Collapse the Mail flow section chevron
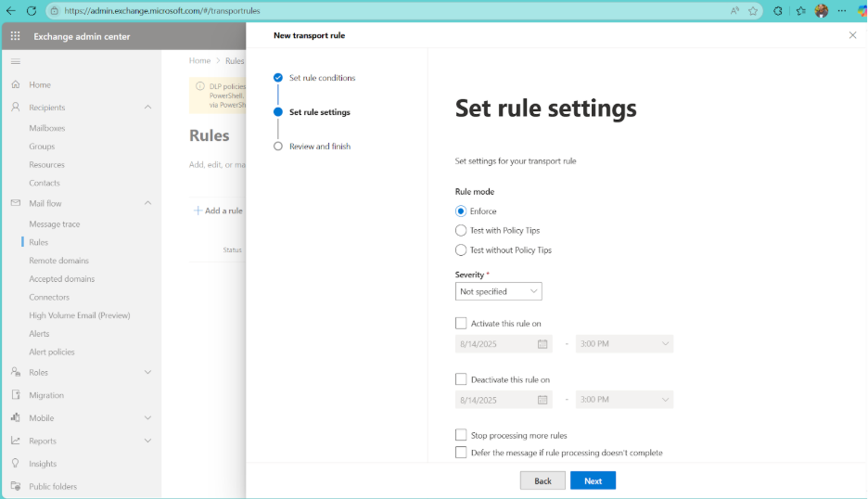Viewport: 868px width, 499px height. pyautogui.click(x=147, y=203)
